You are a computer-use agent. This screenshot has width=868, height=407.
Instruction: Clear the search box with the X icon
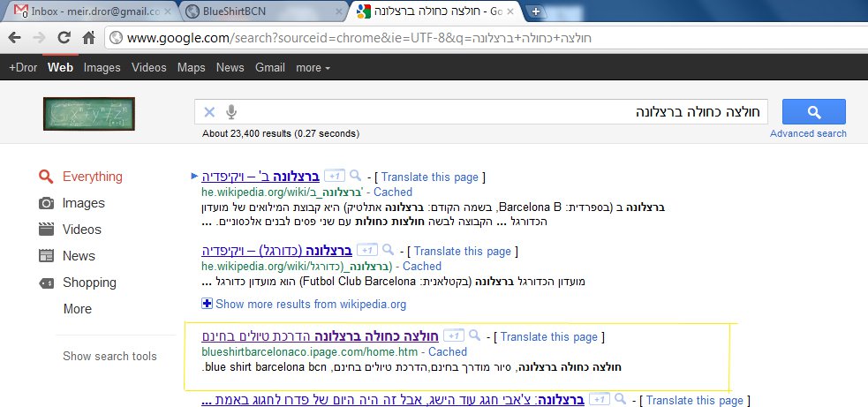(x=209, y=112)
